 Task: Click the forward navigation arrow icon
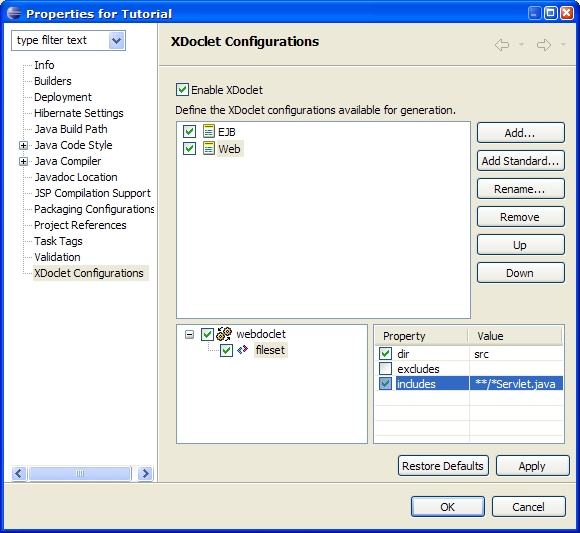tap(544, 45)
